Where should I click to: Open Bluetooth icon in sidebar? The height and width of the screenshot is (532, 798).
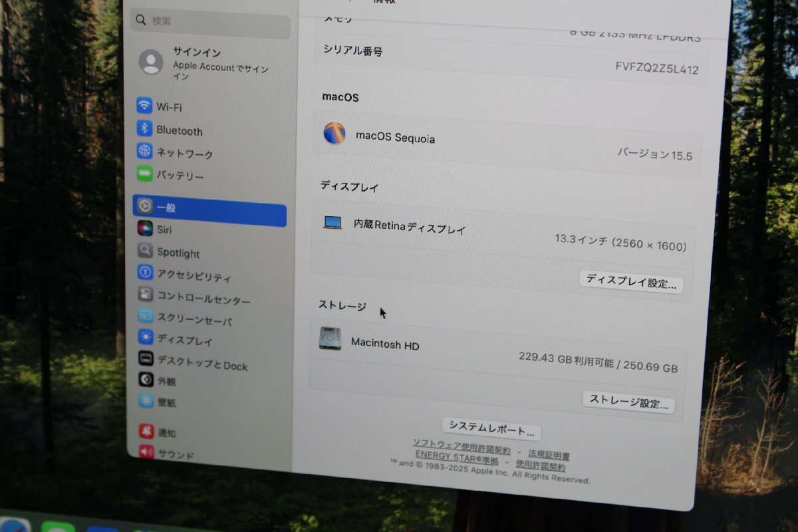[144, 128]
